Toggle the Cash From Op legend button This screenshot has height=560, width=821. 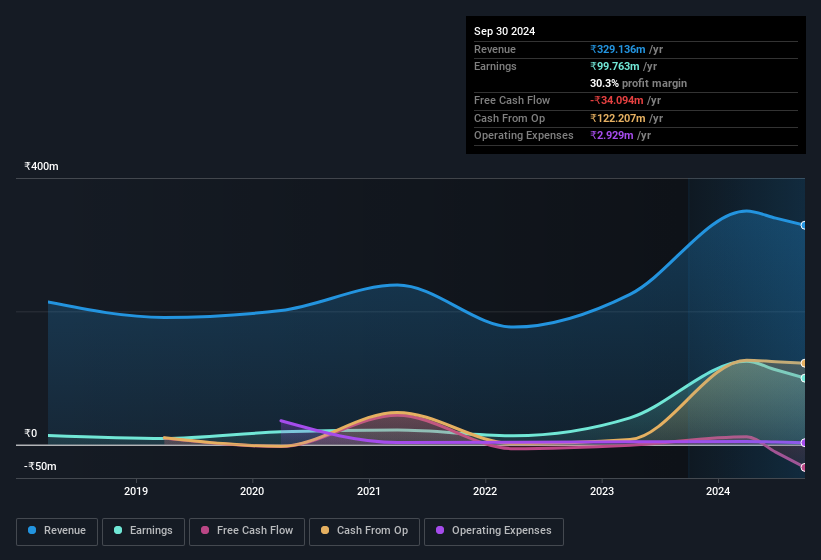(x=364, y=531)
